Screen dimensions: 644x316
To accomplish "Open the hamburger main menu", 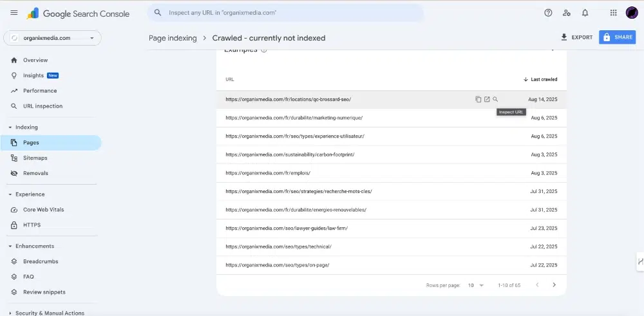I will [x=14, y=13].
